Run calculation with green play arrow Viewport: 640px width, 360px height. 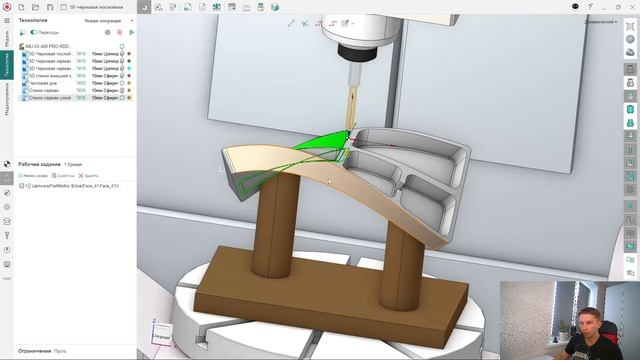point(131,32)
